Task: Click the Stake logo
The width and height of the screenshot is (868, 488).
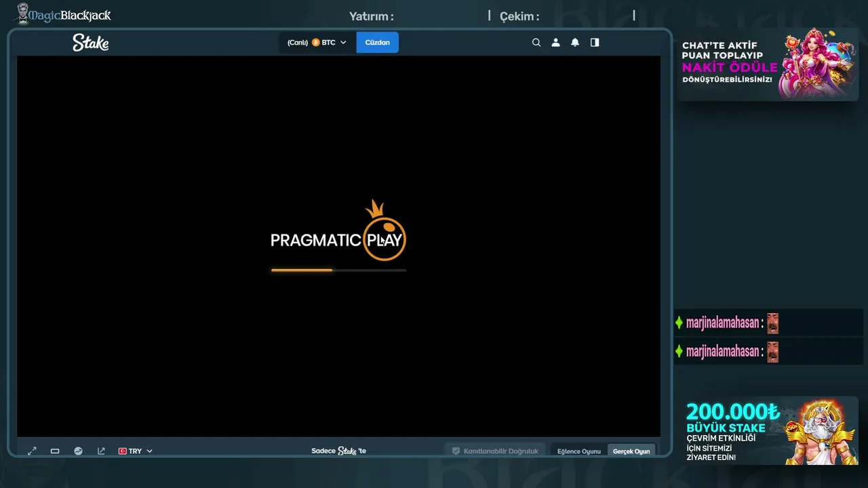Action: [x=91, y=43]
